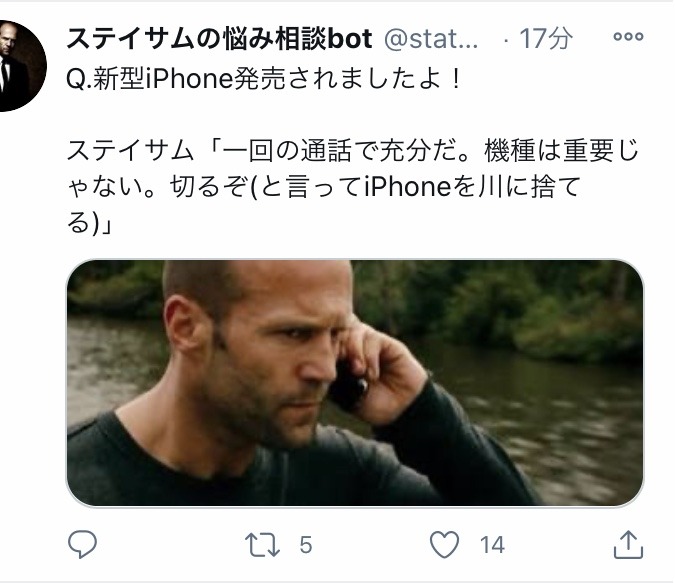
Task: Click the retweet count showing 5
Action: 306,545
